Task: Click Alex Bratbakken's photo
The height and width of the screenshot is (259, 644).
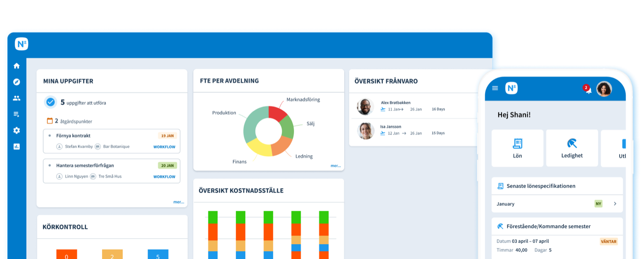Action: (x=365, y=107)
